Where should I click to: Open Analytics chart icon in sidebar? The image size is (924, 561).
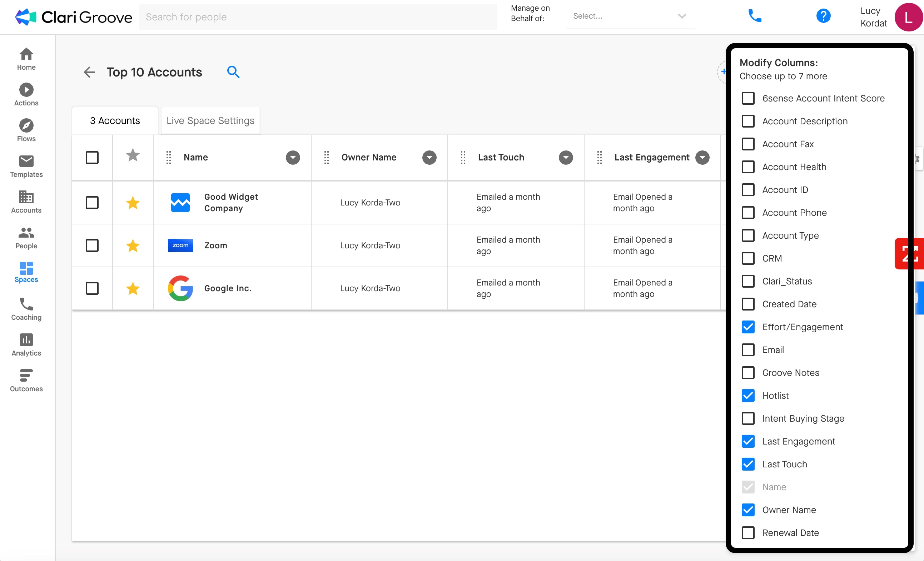pyautogui.click(x=26, y=340)
